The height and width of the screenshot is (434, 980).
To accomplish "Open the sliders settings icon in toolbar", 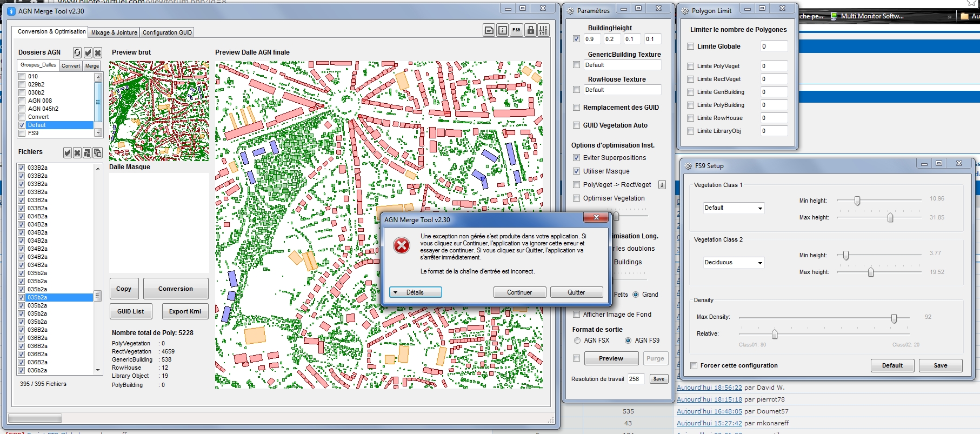I will 543,30.
